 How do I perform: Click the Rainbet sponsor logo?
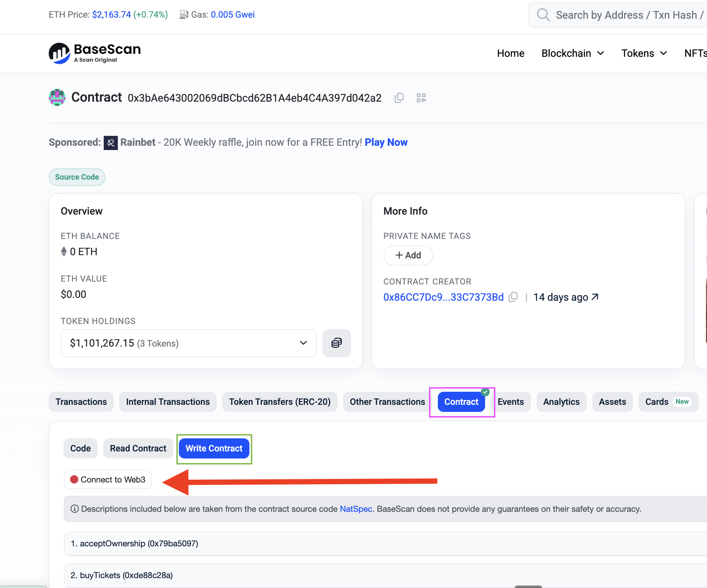click(x=110, y=143)
